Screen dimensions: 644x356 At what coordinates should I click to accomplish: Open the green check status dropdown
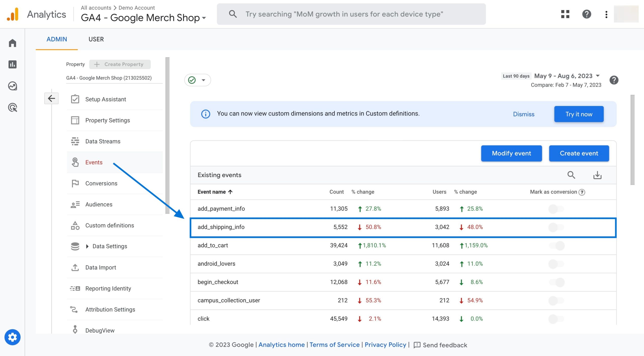point(197,80)
